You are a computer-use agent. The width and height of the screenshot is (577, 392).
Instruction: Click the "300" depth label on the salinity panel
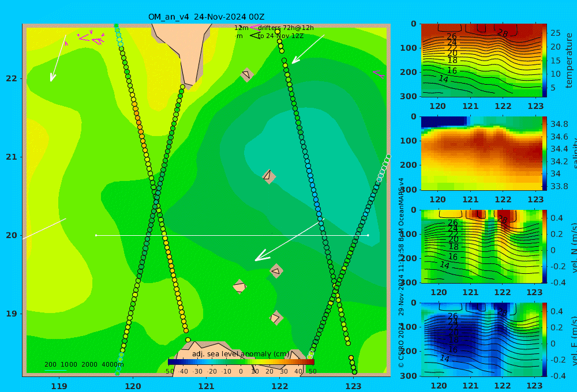tap(408, 190)
